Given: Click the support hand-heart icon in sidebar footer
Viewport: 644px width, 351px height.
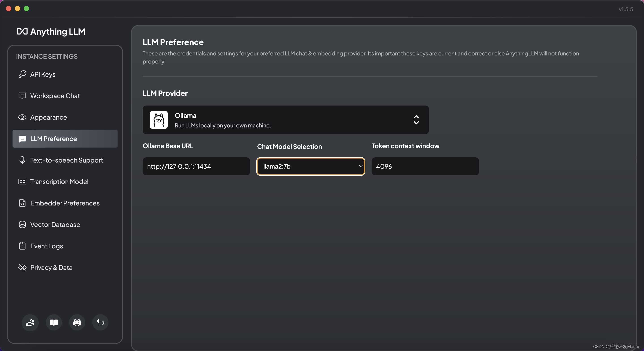Looking at the screenshot, I should point(30,323).
